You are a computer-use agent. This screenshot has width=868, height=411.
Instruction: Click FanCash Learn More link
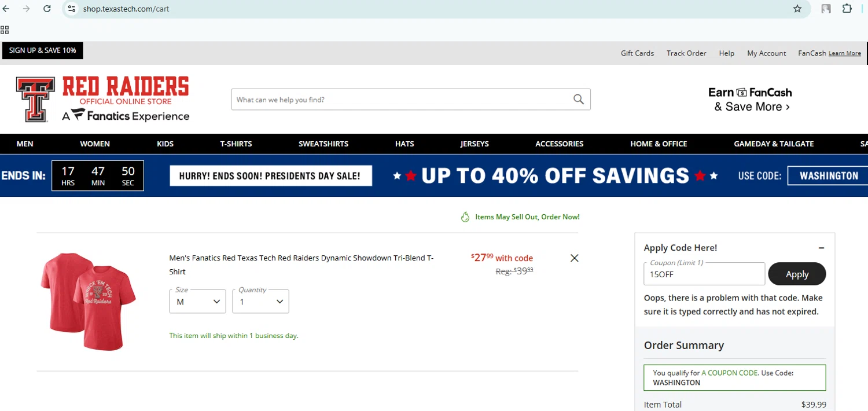(845, 53)
